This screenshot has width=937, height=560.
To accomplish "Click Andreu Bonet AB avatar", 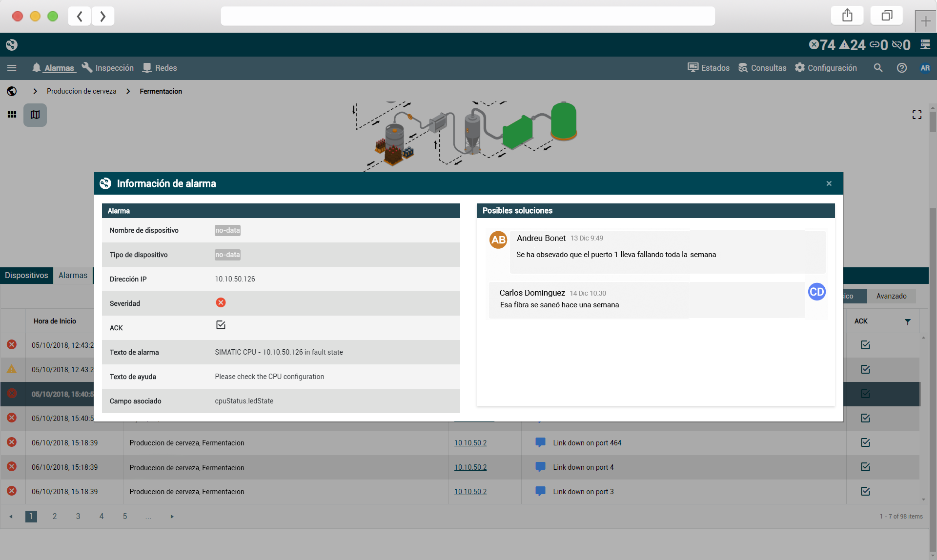I will (498, 240).
